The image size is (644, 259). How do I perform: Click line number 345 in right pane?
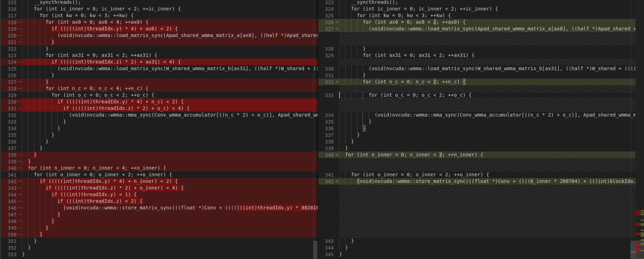329,254
